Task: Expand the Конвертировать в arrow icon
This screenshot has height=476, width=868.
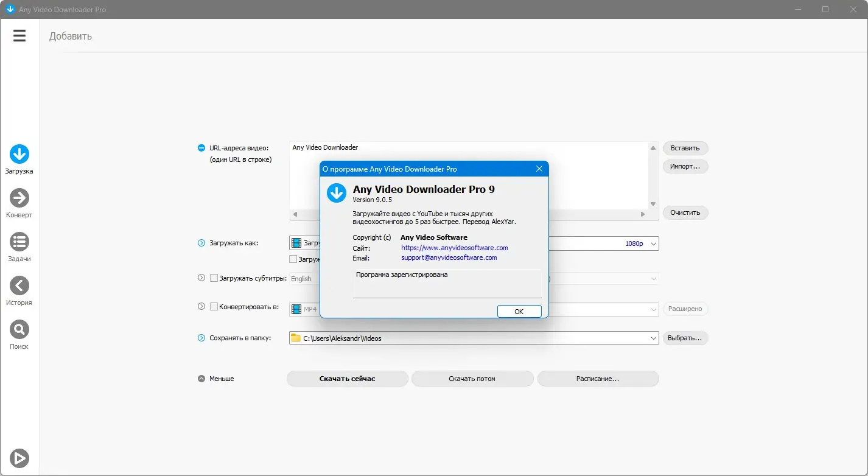Action: tap(201, 307)
